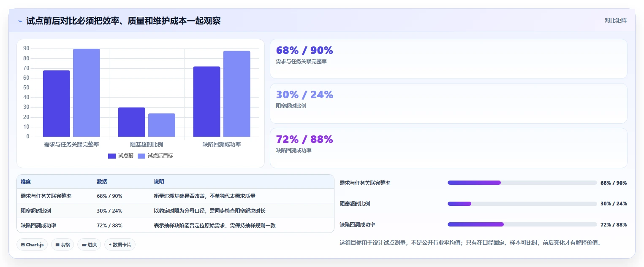Click the 数据卡片 tag chip

pyautogui.click(x=120, y=245)
